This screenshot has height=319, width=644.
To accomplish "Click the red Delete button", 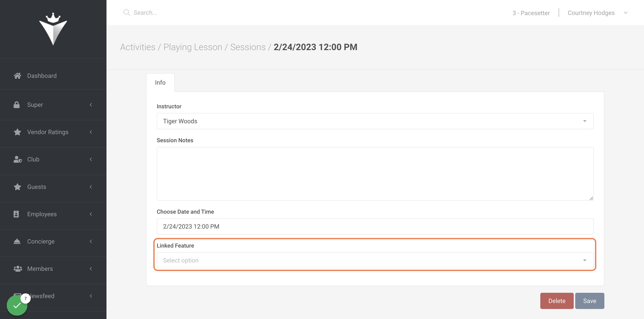I will point(557,301).
